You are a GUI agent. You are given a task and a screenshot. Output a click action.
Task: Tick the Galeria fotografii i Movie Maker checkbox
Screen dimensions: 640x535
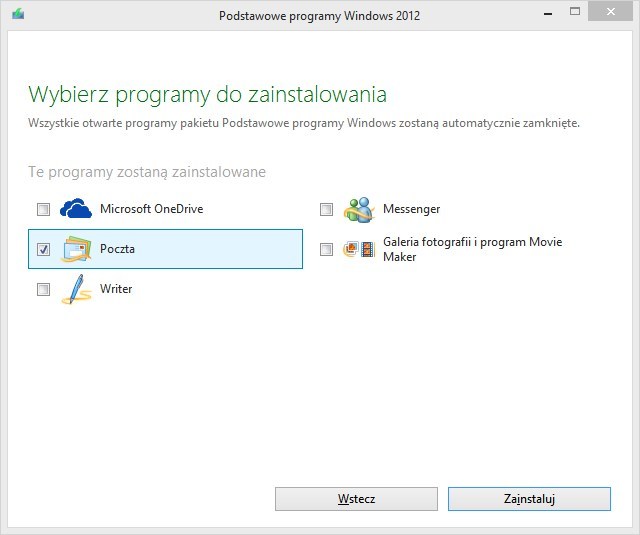[326, 249]
